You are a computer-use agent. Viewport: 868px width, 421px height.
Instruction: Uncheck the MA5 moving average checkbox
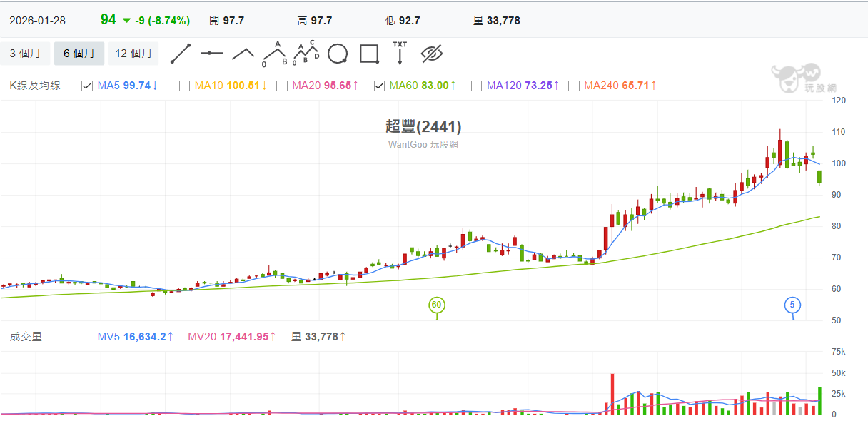coord(87,86)
